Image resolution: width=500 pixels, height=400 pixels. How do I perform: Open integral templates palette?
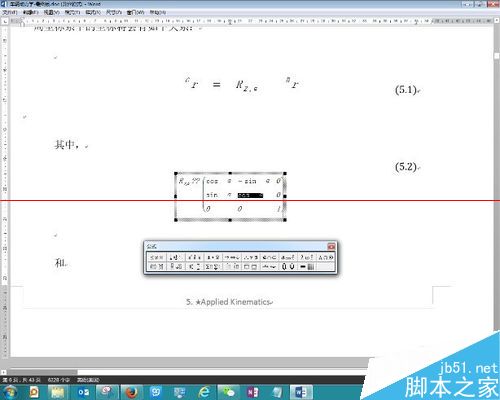232,266
